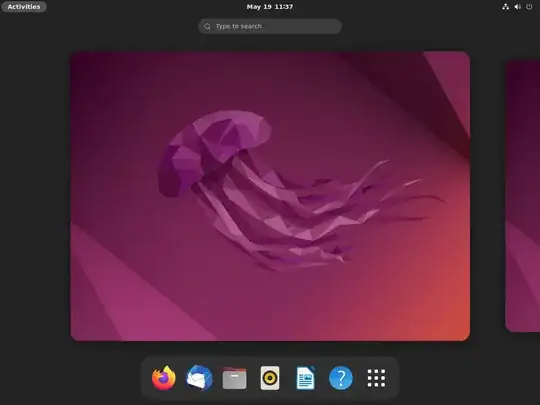
Task: Focus the Type to search field
Action: click(x=270, y=26)
